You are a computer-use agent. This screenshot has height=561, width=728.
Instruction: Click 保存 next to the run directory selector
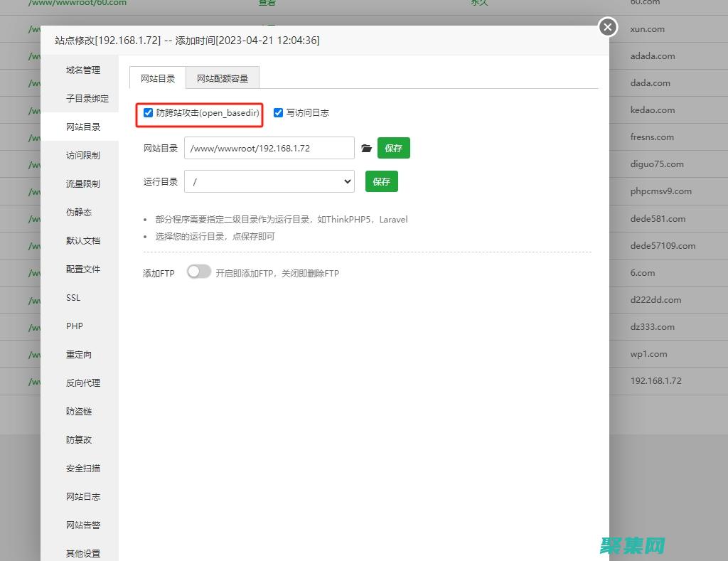click(382, 181)
